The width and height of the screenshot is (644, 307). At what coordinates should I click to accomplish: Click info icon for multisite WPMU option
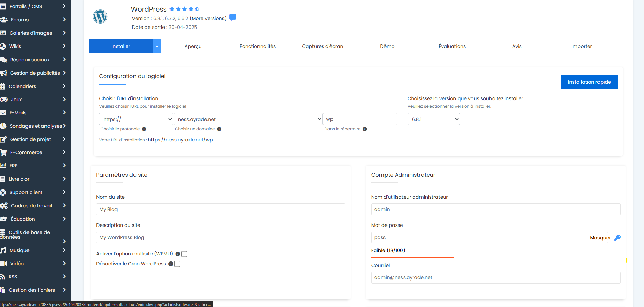[178, 254]
